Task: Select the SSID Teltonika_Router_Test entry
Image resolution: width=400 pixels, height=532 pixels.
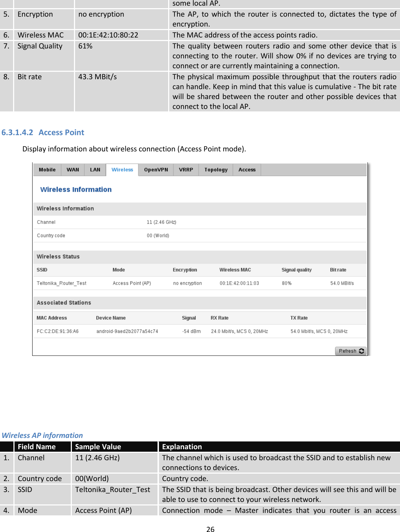Action: point(62,283)
